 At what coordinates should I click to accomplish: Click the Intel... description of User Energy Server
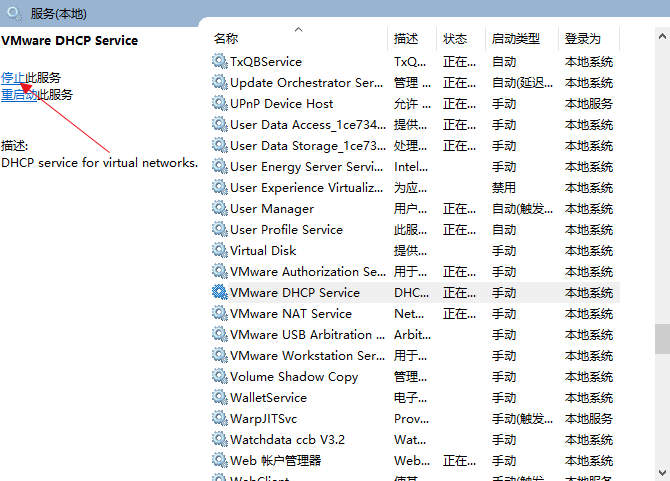click(x=411, y=167)
